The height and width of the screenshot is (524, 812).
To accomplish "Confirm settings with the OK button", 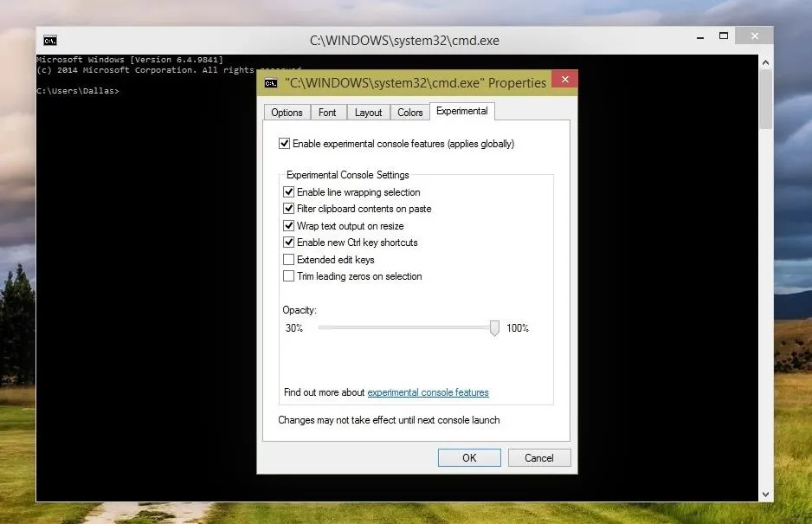I will 469,457.
